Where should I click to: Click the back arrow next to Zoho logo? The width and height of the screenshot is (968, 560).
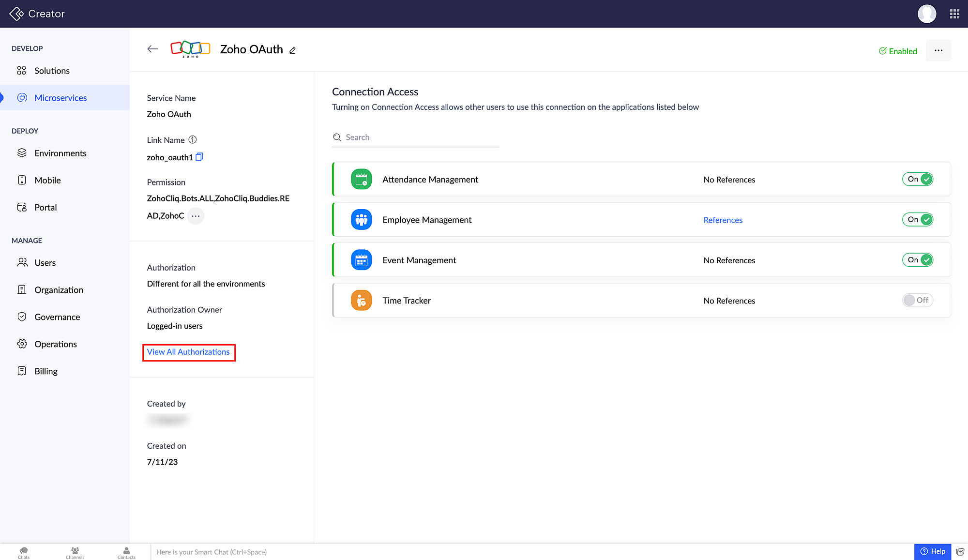152,49
